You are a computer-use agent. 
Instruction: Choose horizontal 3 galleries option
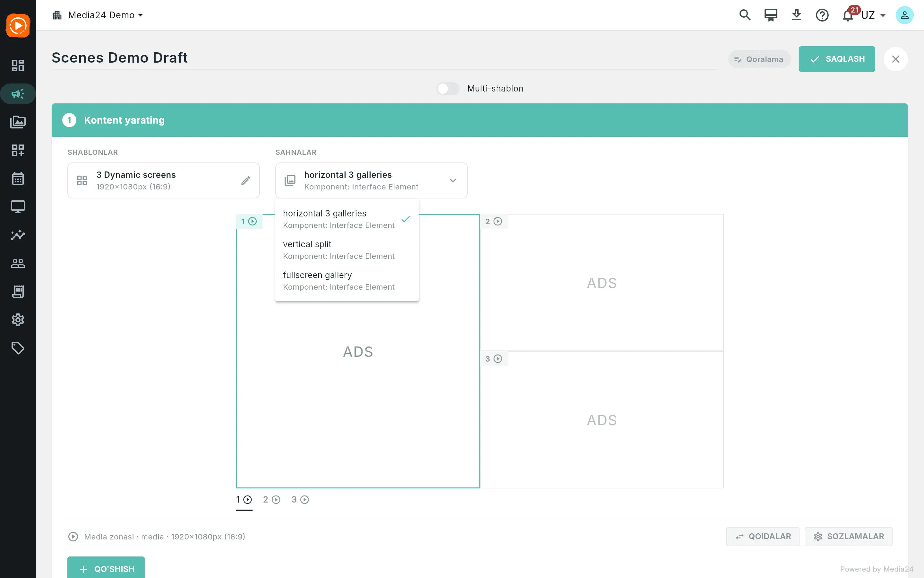(347, 219)
